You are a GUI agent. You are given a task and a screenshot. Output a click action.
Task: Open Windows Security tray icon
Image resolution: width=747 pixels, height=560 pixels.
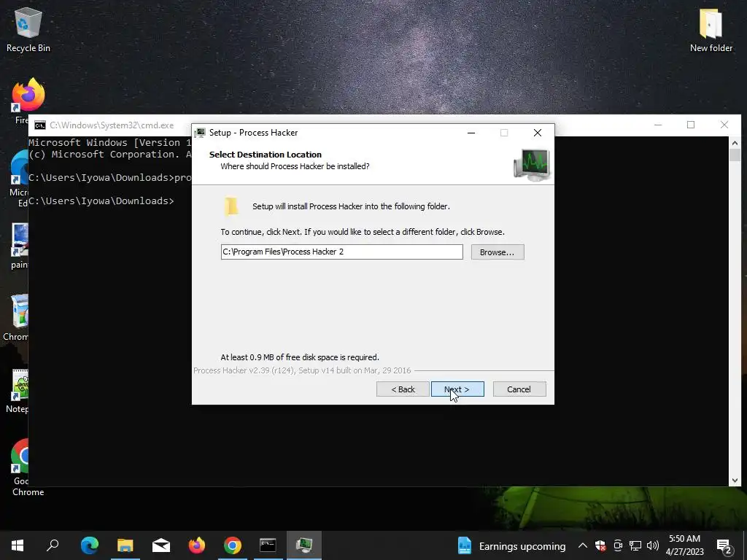600,545
